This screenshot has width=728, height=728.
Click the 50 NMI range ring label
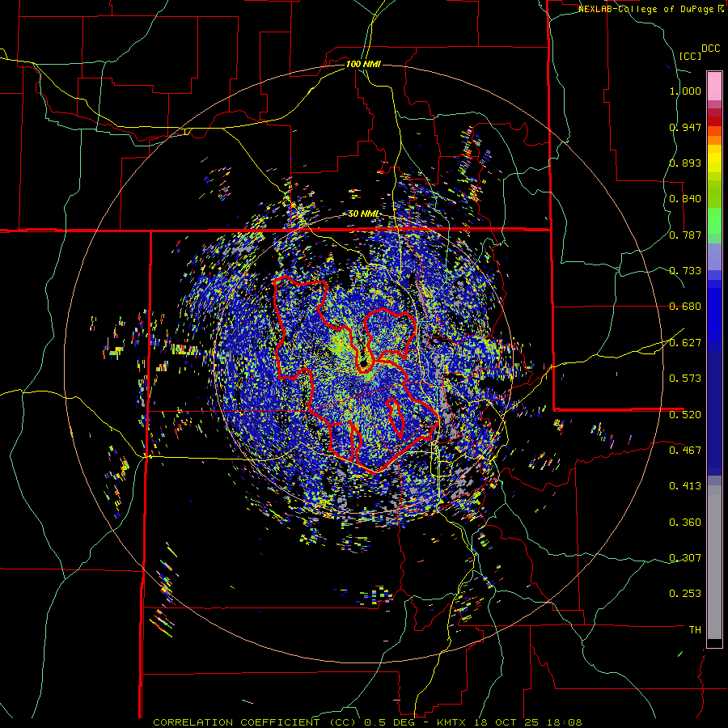point(363,214)
